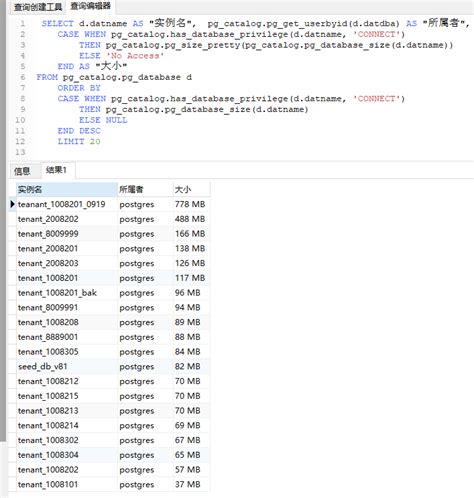This screenshot has height=498, width=474.
Task: Click the 94 MB size cell
Action: click(191, 307)
